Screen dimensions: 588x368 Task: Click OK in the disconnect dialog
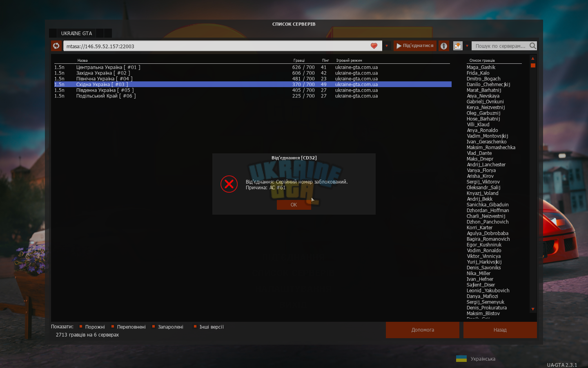(294, 205)
